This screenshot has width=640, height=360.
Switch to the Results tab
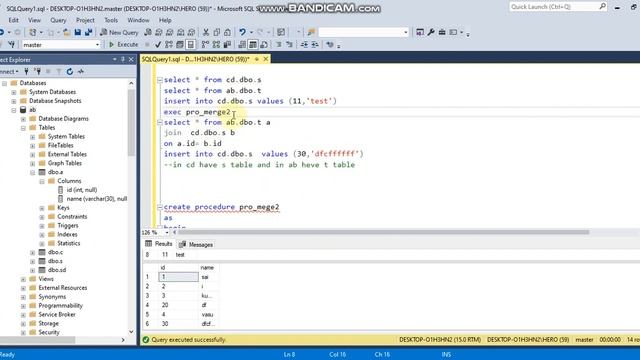(x=159, y=244)
